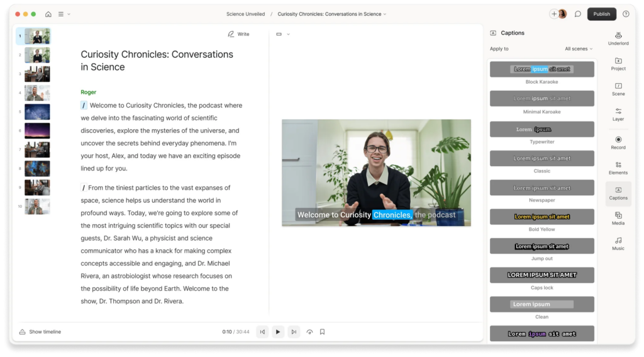Click scene marker before From the tiniest
The width and height of the screenshot is (644, 357).
84,188
